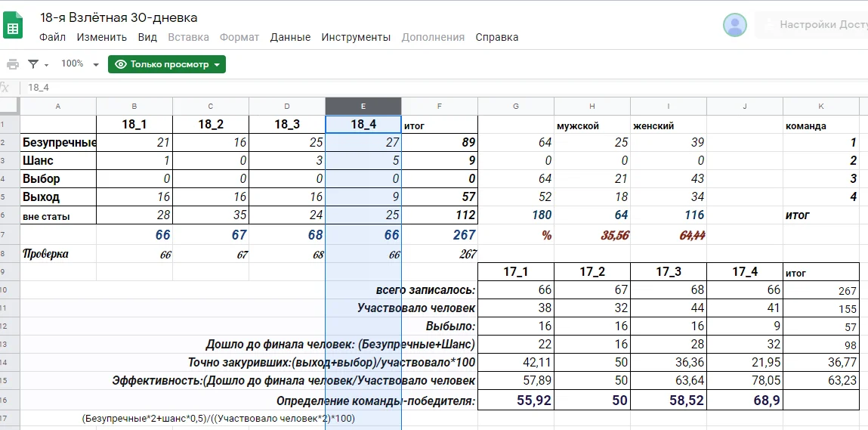Viewport: 868px width, 430px height.
Task: Click the "Выход" row label
Action: [58, 197]
